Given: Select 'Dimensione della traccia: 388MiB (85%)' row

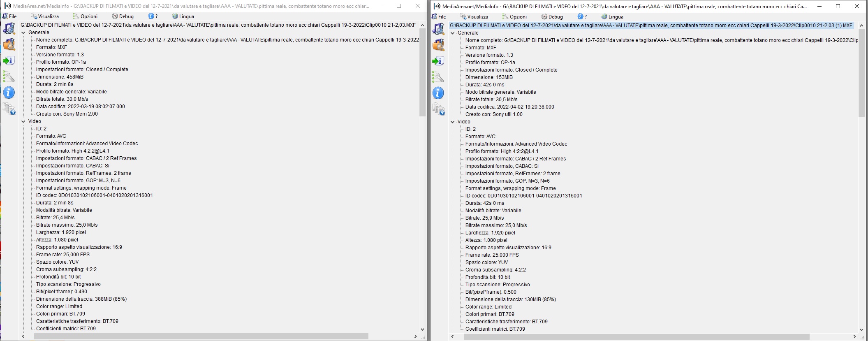Looking at the screenshot, I should (81, 299).
